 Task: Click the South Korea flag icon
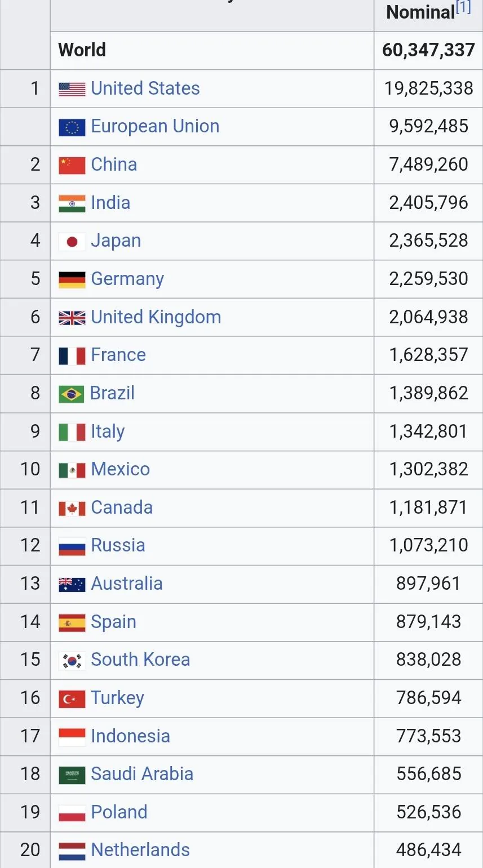tap(72, 660)
